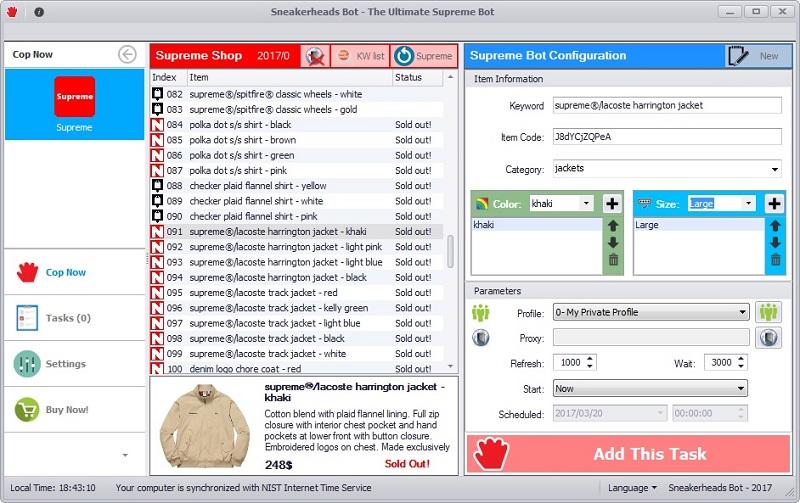Increase the Wait value with stepper
This screenshot has height=503, width=800.
[x=741, y=359]
